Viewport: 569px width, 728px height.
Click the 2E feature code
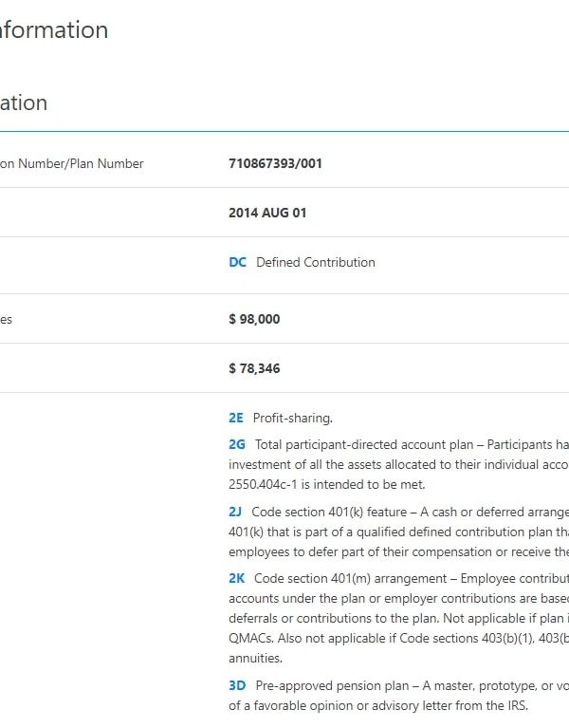pos(236,418)
